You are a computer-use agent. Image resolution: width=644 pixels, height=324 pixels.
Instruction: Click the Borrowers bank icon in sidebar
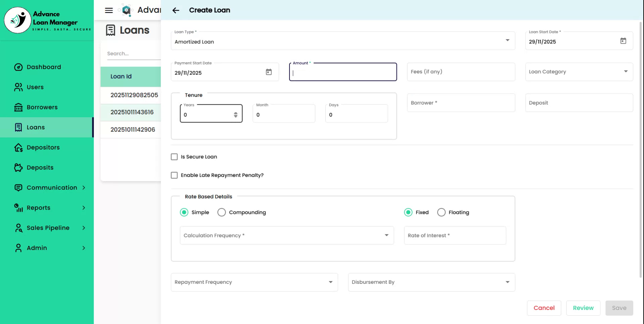pyautogui.click(x=18, y=107)
